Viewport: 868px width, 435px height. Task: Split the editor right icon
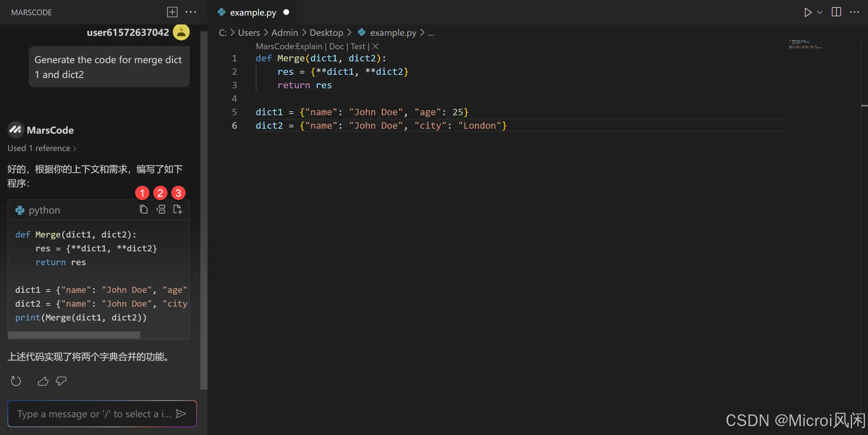pos(836,12)
